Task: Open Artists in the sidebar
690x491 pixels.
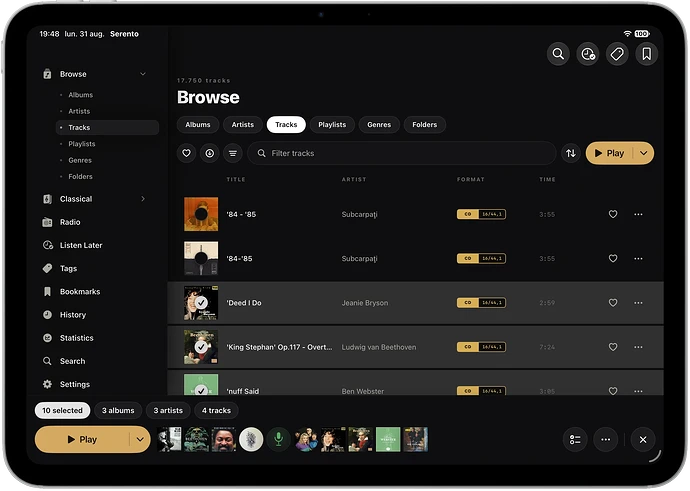Action: 79,111
